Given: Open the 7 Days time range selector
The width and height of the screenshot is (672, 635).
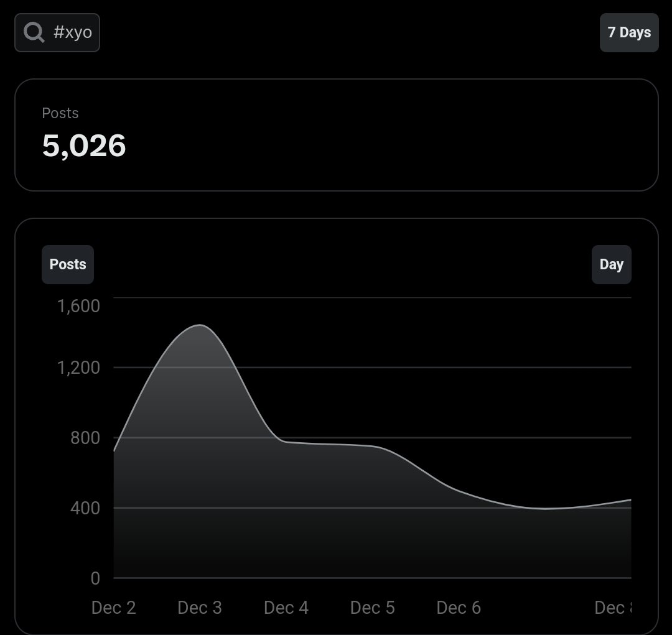Looking at the screenshot, I should 629,32.
